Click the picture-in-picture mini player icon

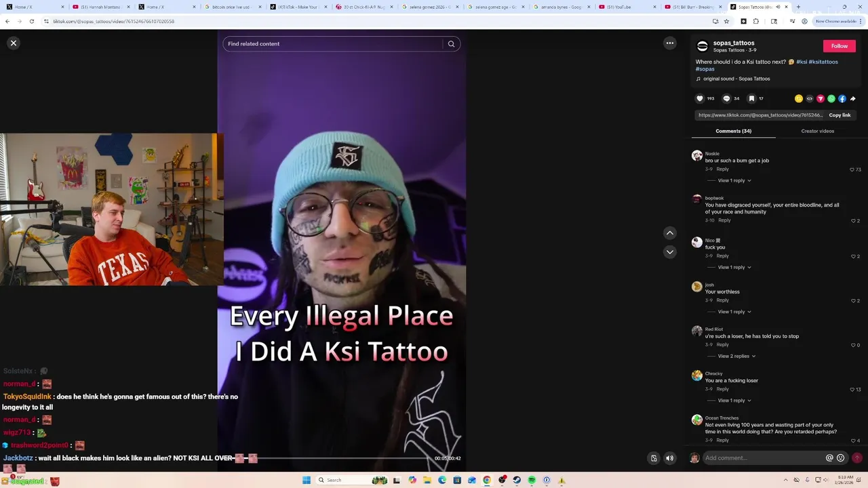654,458
